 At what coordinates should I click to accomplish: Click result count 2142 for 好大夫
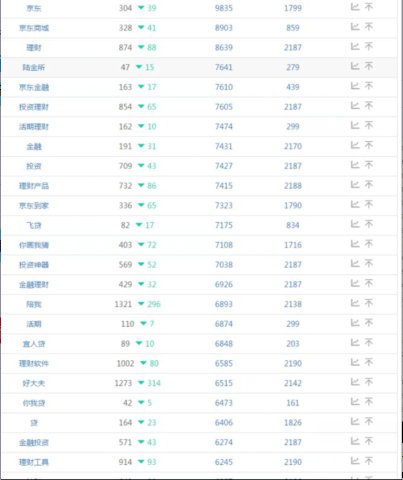coord(293,383)
